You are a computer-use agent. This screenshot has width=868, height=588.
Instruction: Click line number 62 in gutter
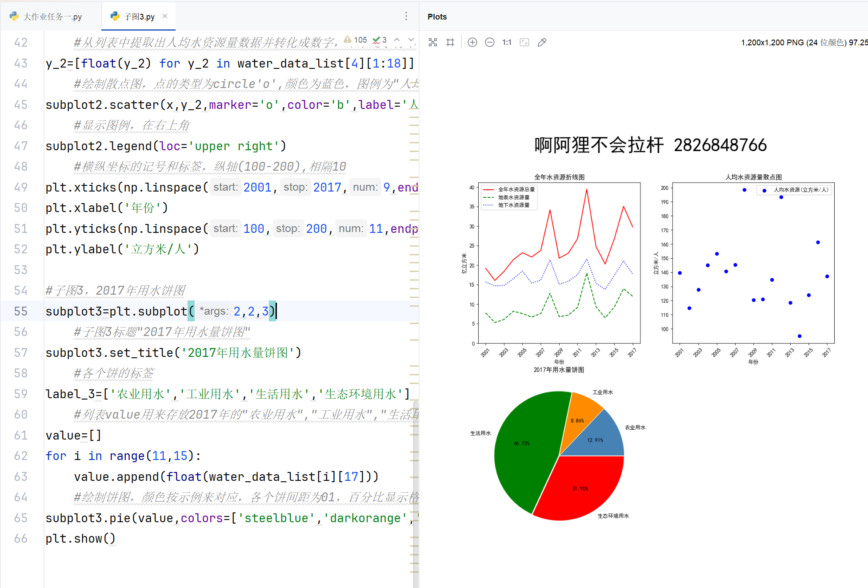pos(21,456)
